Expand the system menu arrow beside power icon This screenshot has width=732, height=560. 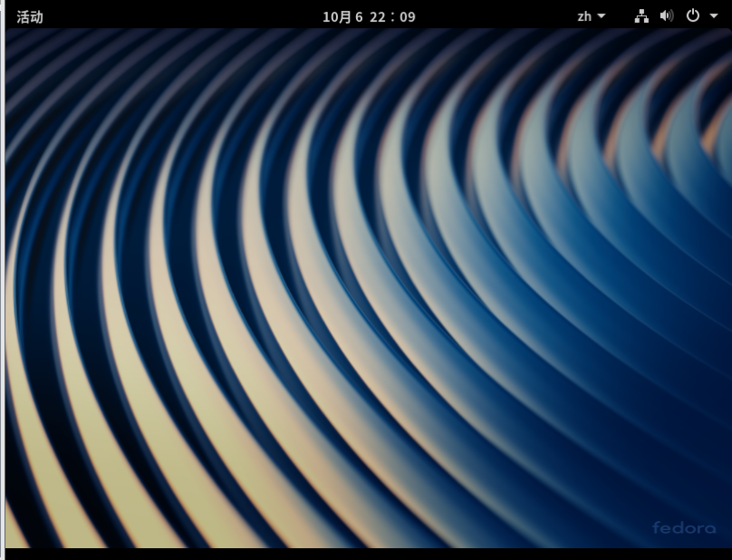tap(714, 16)
